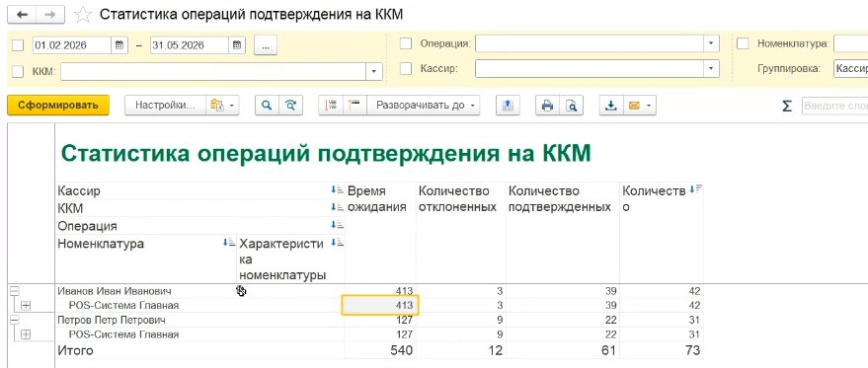
Task: Open calendar for start date 01.02.2026
Action: pos(119,45)
